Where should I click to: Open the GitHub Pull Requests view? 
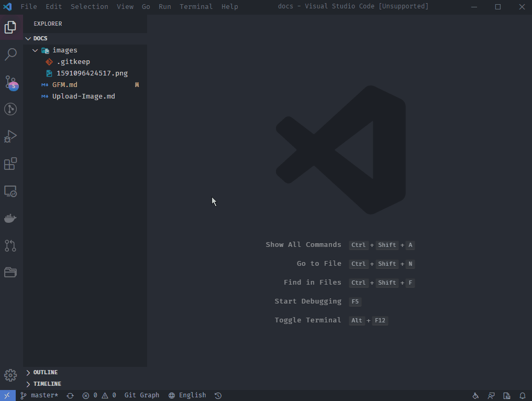point(10,245)
